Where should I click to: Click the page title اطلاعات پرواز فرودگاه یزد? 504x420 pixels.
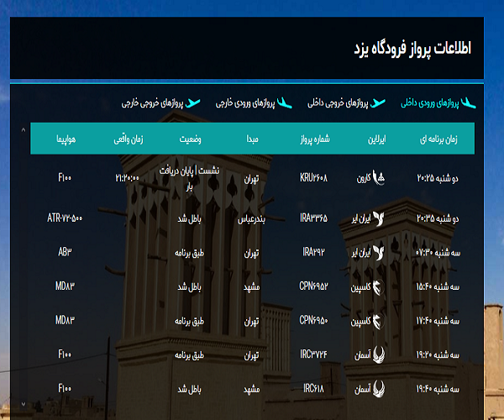(412, 49)
